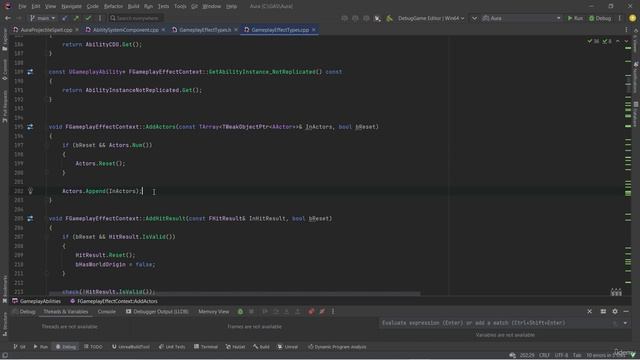The width and height of the screenshot is (640, 360).
Task: Collapse the code fold at line 207
Action: [x=47, y=237]
